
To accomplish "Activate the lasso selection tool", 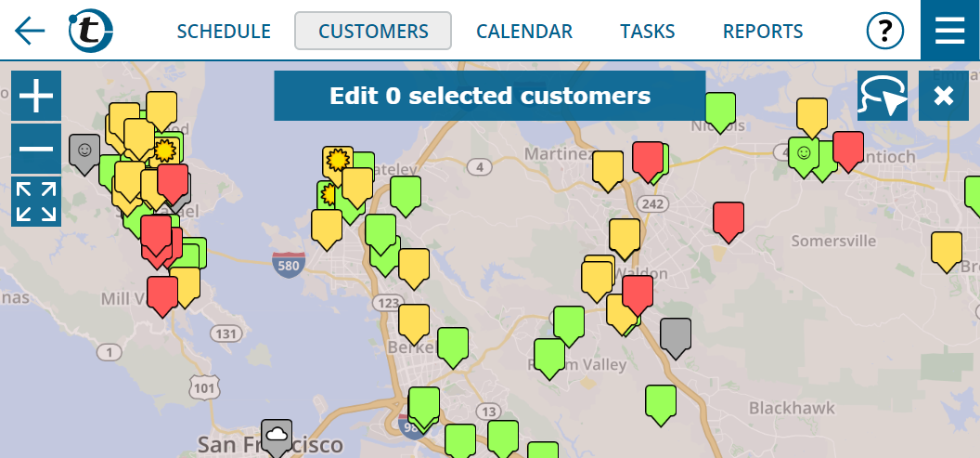I will click(883, 96).
